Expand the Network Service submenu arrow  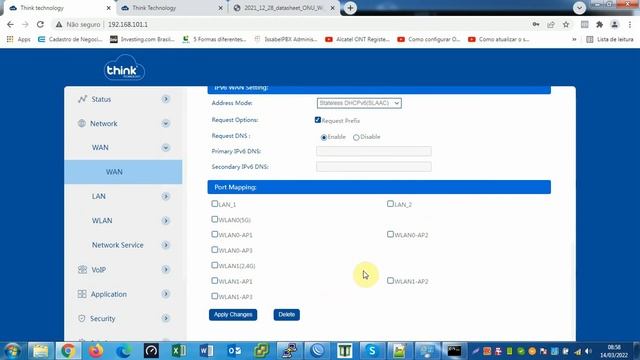pos(165,245)
